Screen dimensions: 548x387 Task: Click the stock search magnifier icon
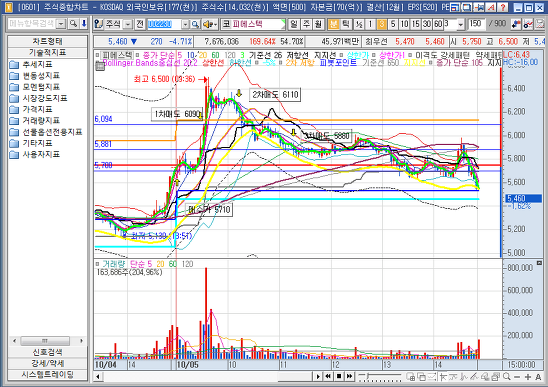tap(195, 24)
